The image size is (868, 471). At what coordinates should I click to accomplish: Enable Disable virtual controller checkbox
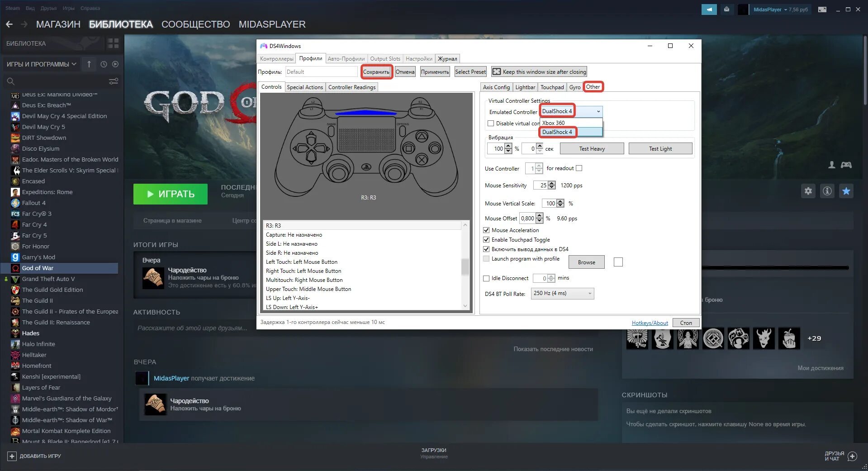tap(491, 124)
